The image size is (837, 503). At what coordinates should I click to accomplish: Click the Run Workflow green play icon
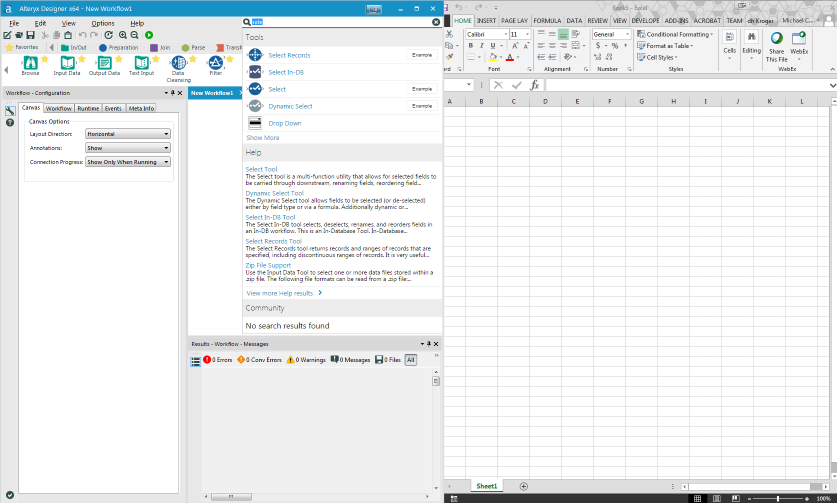point(149,35)
